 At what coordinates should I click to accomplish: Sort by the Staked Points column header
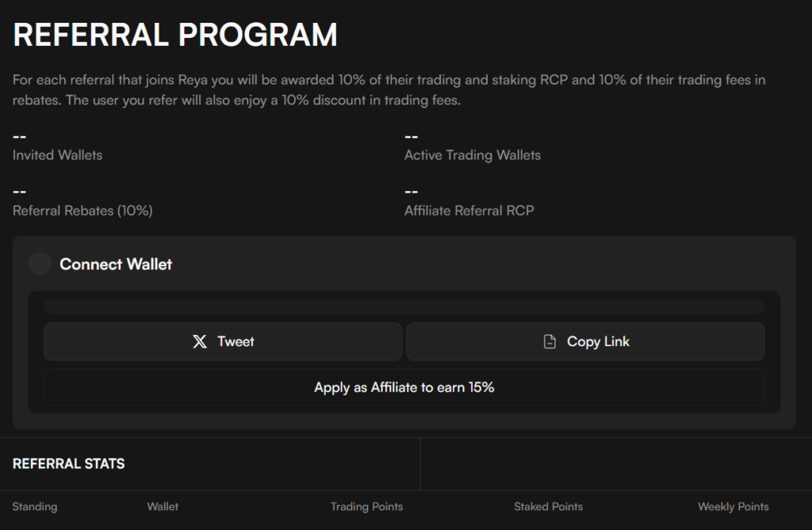tap(548, 506)
